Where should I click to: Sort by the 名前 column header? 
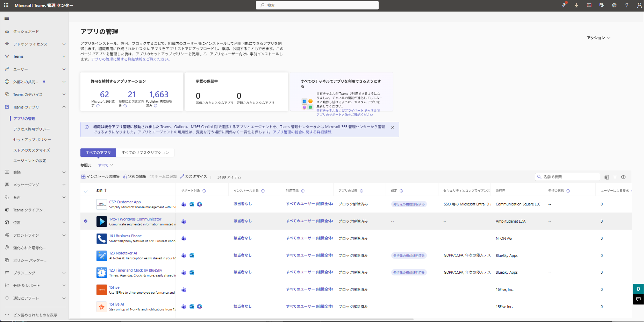(101, 191)
